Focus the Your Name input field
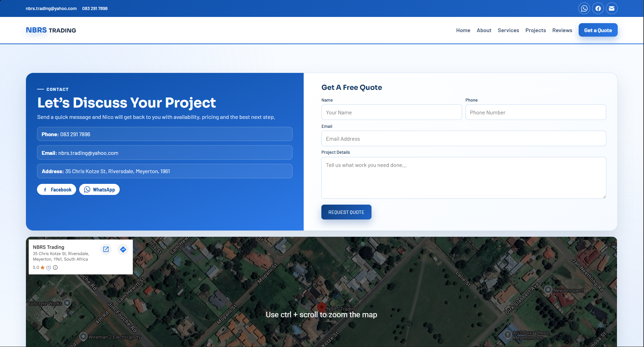The image size is (644, 347). coord(392,112)
